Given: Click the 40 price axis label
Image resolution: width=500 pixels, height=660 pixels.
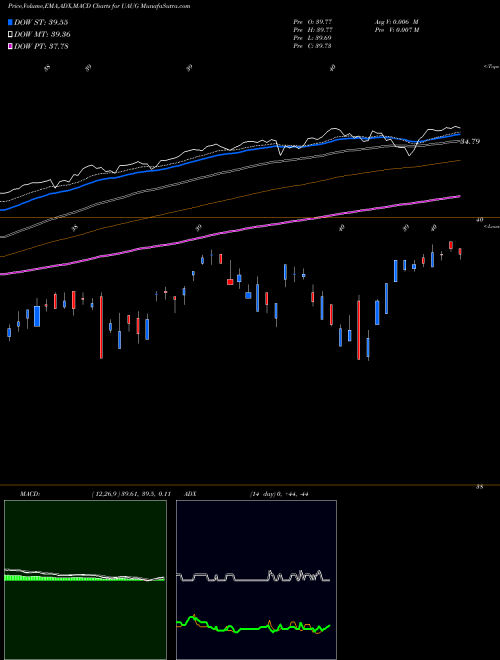Looking at the screenshot, I should (479, 219).
